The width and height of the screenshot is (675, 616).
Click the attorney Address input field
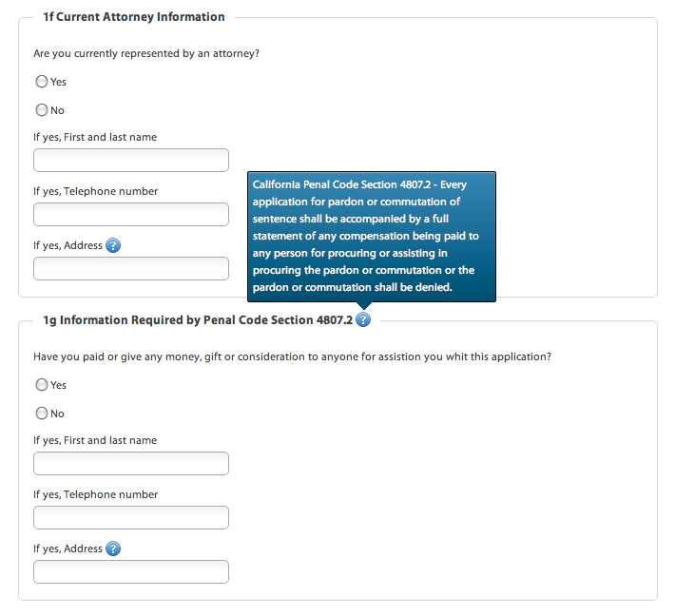[x=131, y=268]
